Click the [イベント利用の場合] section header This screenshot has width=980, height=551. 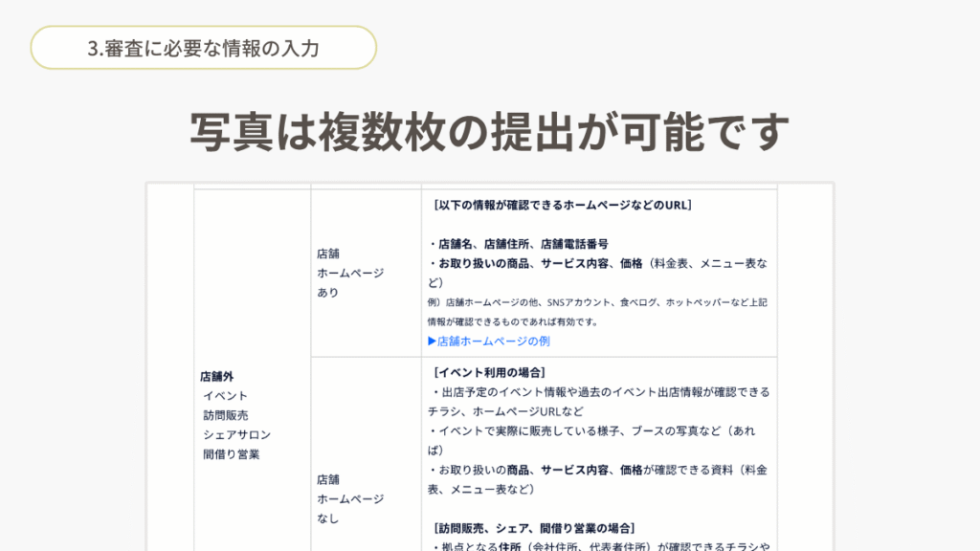pyautogui.click(x=489, y=372)
